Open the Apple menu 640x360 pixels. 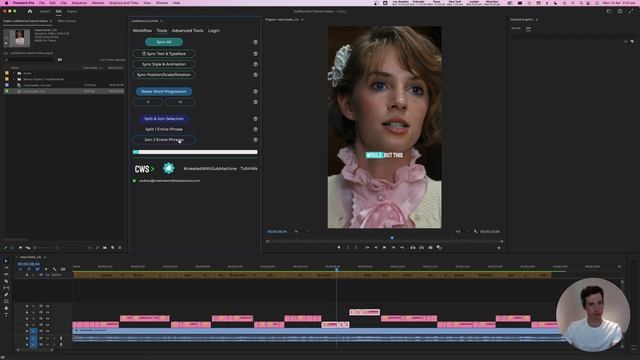pyautogui.click(x=6, y=2)
